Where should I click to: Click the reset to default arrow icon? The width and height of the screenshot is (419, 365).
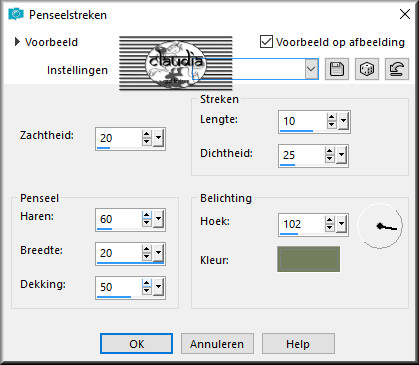click(x=397, y=69)
